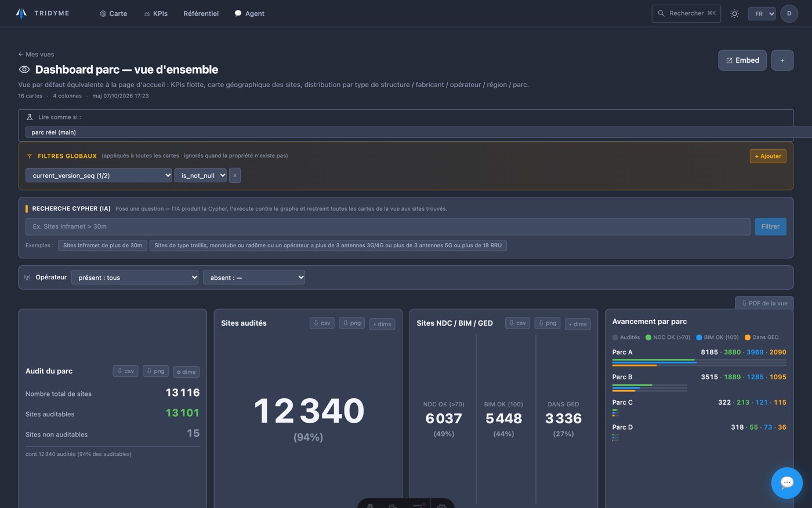Go back via Mes vues link
This screenshot has width=812, height=508.
[x=36, y=55]
